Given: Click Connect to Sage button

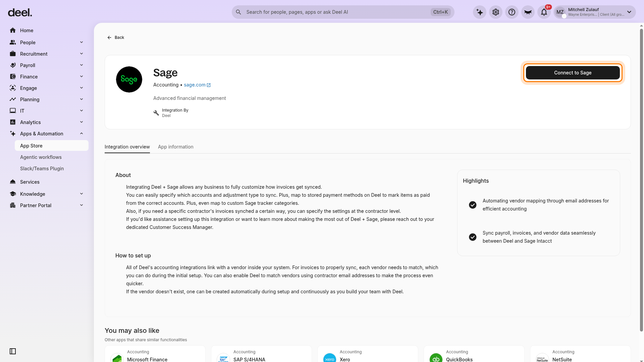Looking at the screenshot, I should coord(573,73).
